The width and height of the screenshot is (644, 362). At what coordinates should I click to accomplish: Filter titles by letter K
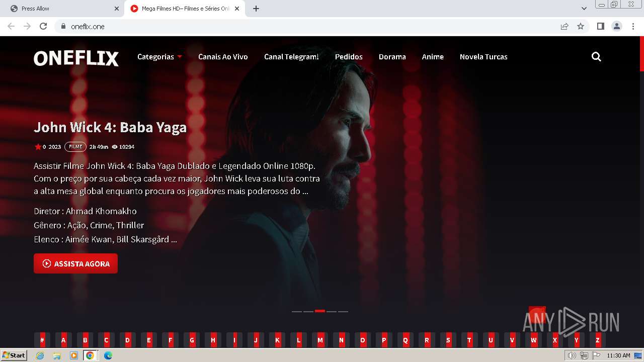tap(277, 340)
